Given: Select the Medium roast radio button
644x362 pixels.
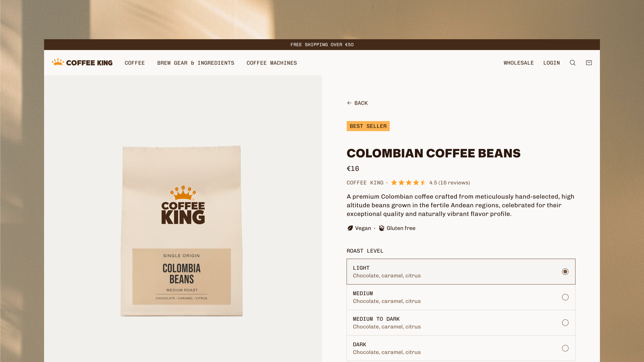Looking at the screenshot, I should 565,297.
